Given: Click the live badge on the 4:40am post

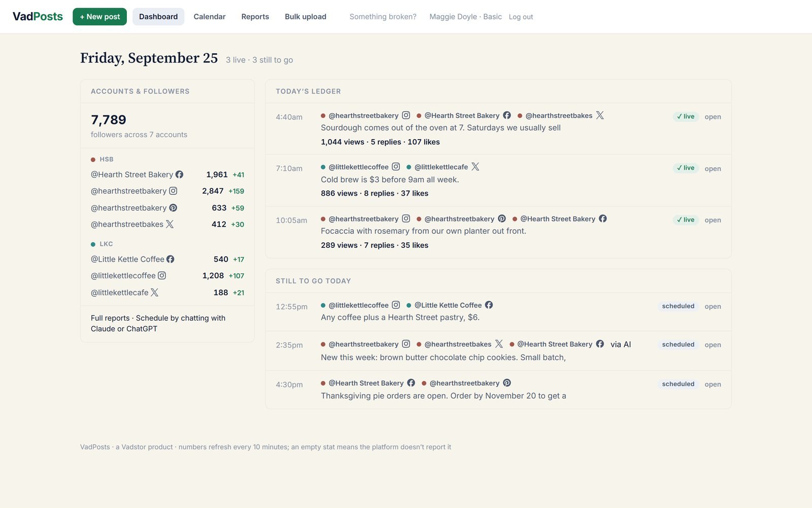Looking at the screenshot, I should click(686, 116).
